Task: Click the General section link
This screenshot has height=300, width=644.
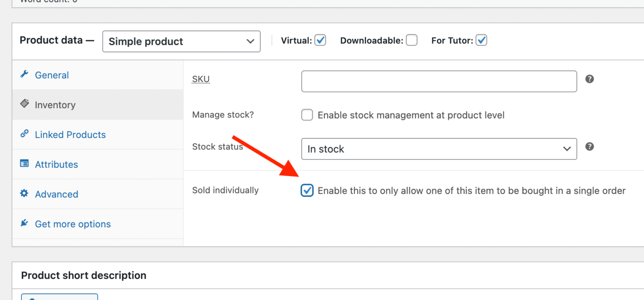Action: click(52, 75)
